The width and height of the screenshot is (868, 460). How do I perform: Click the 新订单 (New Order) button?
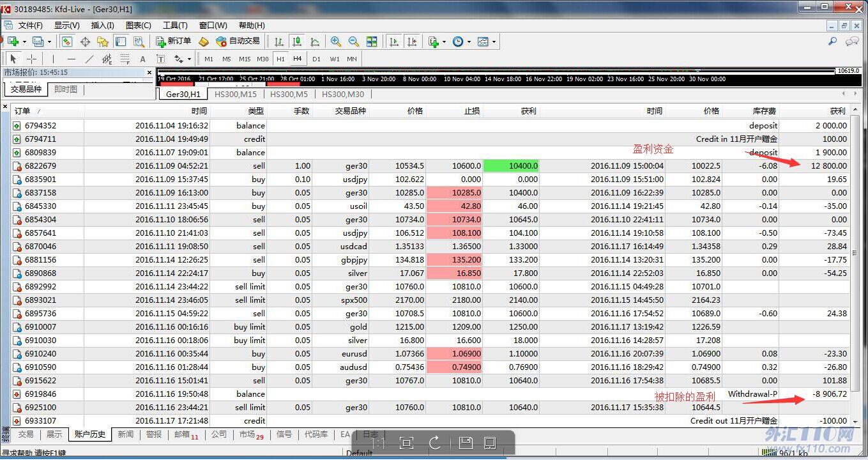point(174,42)
